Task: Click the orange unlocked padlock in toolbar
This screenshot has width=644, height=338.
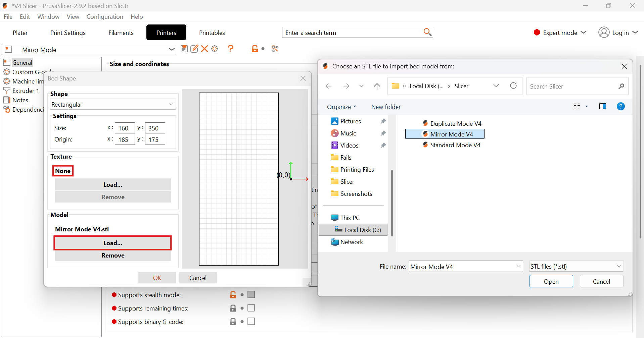Action: (255, 49)
